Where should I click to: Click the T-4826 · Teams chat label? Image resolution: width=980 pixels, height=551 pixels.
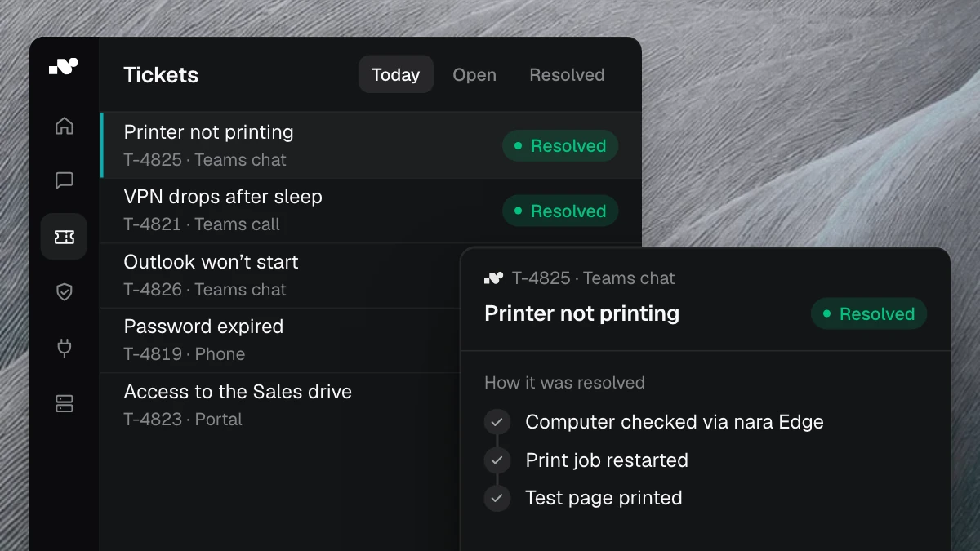pos(205,290)
